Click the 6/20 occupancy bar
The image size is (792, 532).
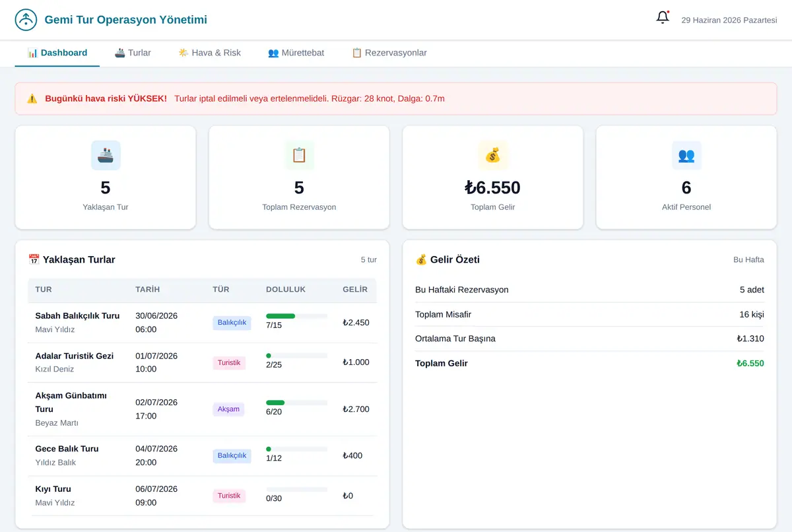(296, 403)
